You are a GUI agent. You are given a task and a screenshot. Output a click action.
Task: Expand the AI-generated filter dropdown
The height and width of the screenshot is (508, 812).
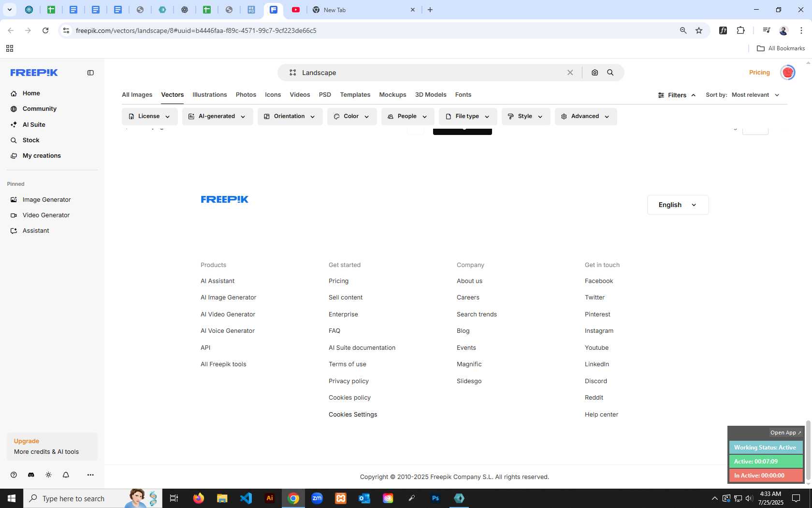point(217,117)
